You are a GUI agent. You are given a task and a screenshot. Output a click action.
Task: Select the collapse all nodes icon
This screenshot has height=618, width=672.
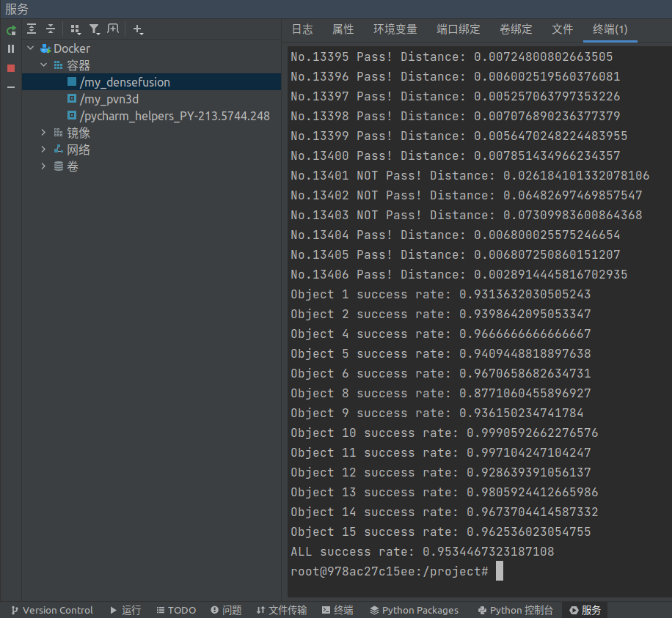pos(50,29)
